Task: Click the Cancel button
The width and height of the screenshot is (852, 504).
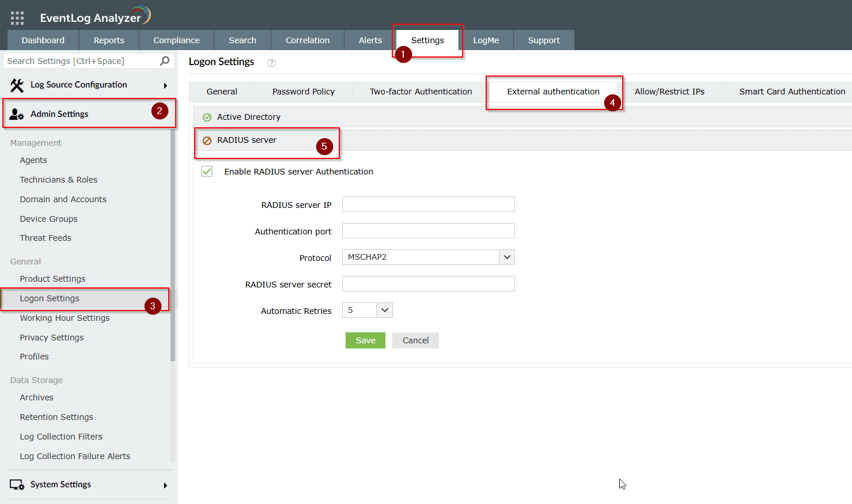Action: [415, 340]
